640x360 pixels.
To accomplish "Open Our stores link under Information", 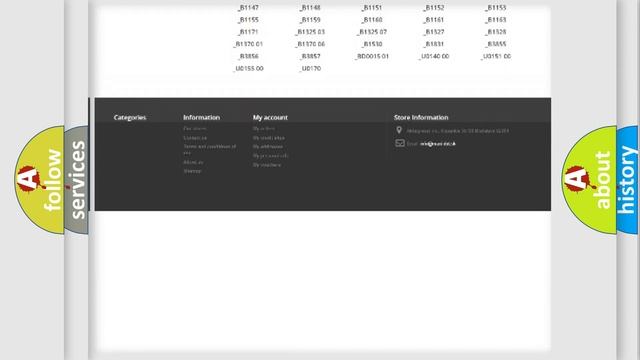I will point(195,129).
